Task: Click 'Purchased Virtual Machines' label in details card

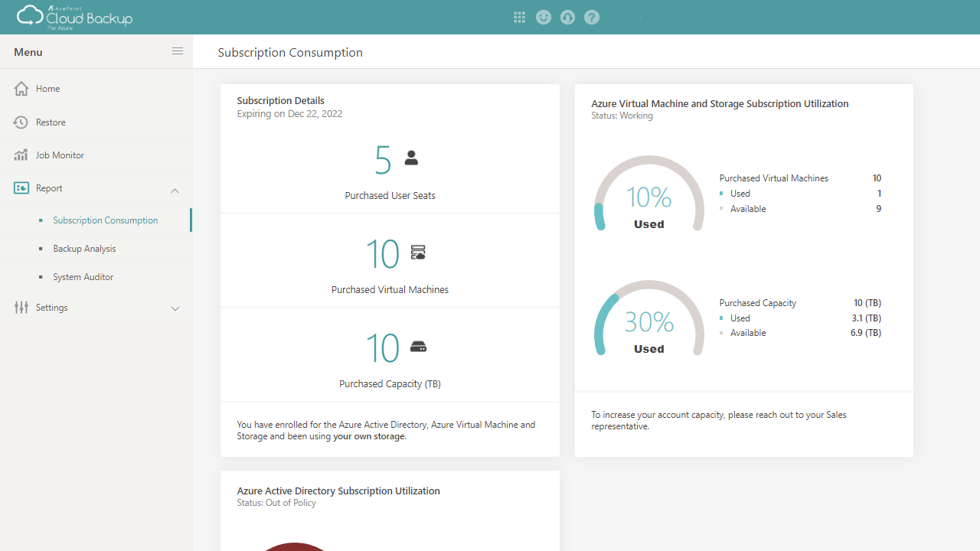Action: [x=390, y=290]
